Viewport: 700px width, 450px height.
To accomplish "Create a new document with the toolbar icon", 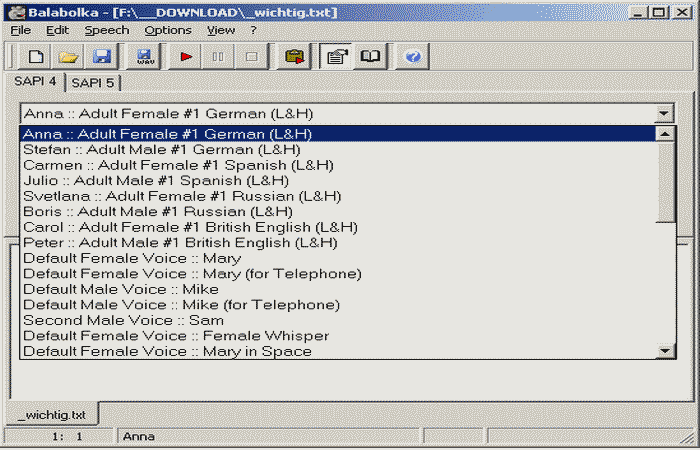I will (x=36, y=57).
